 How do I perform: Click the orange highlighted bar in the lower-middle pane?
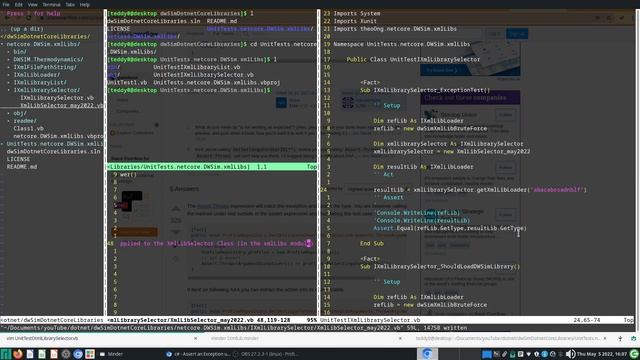134,232
